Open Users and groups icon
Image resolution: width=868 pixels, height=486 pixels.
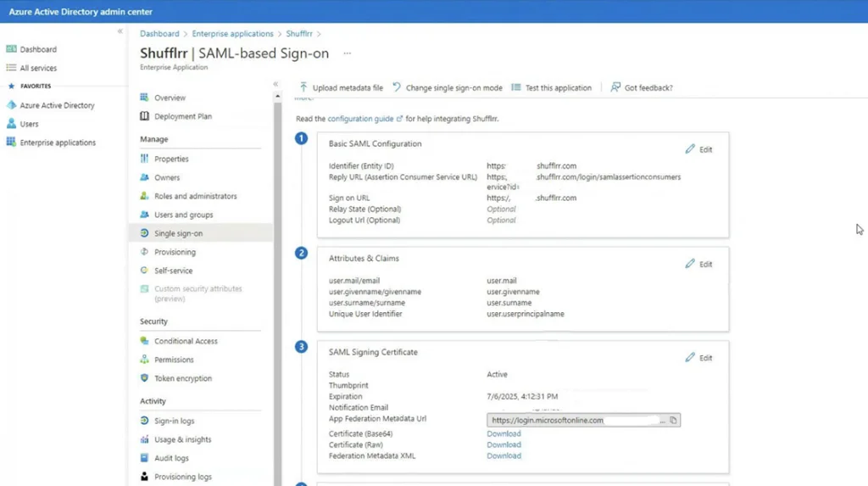click(x=144, y=215)
